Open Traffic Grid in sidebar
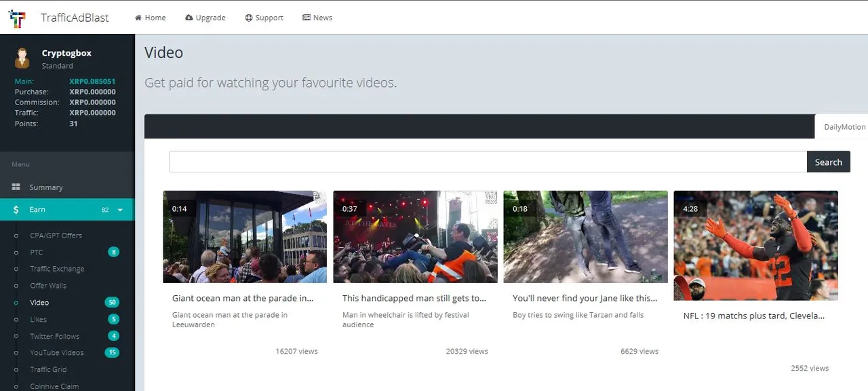The image size is (868, 391). [x=48, y=370]
